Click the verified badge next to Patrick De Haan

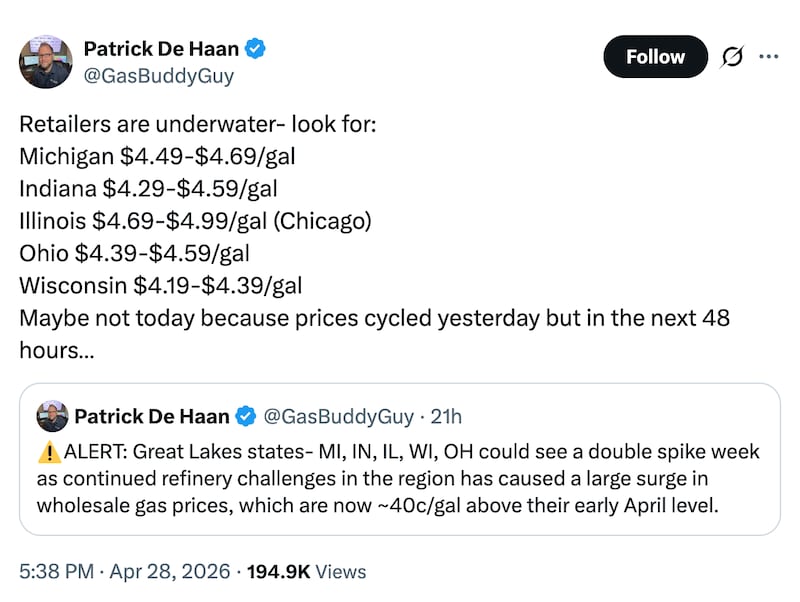coord(253,47)
